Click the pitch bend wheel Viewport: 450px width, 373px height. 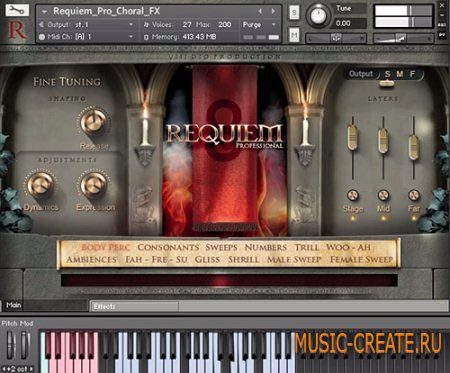pos(11,346)
